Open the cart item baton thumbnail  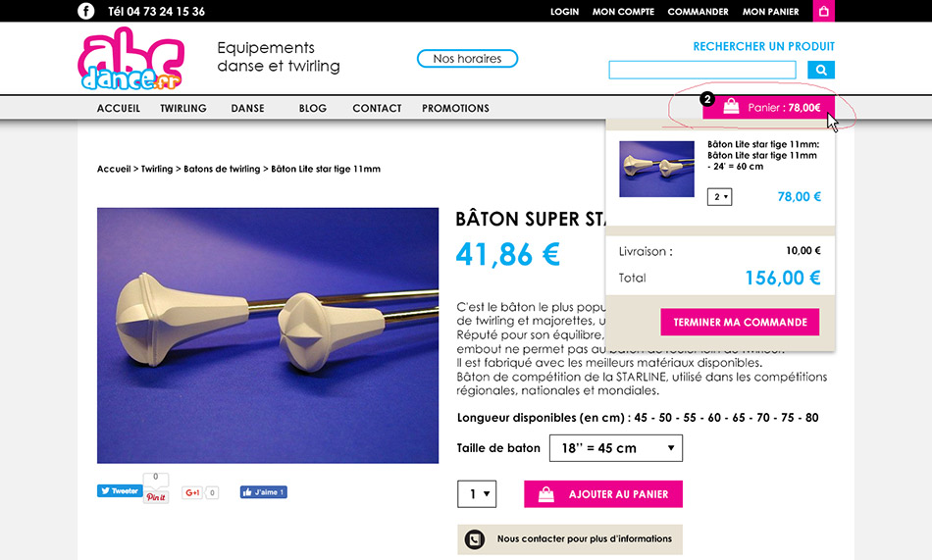(656, 169)
